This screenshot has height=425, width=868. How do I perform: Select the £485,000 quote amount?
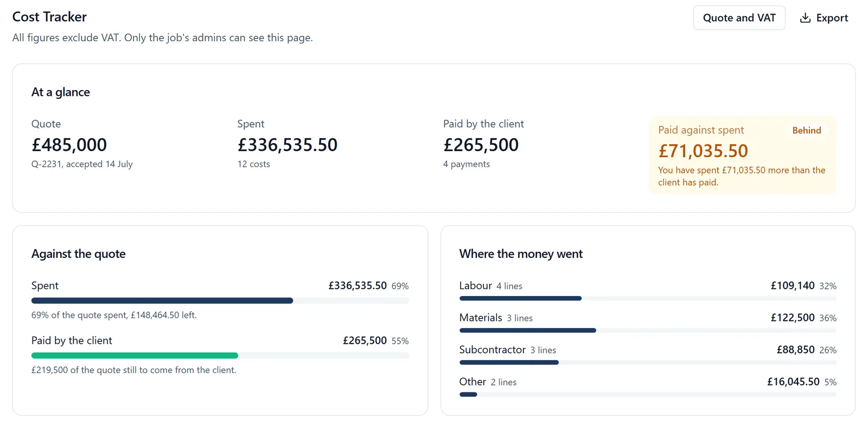coord(69,145)
